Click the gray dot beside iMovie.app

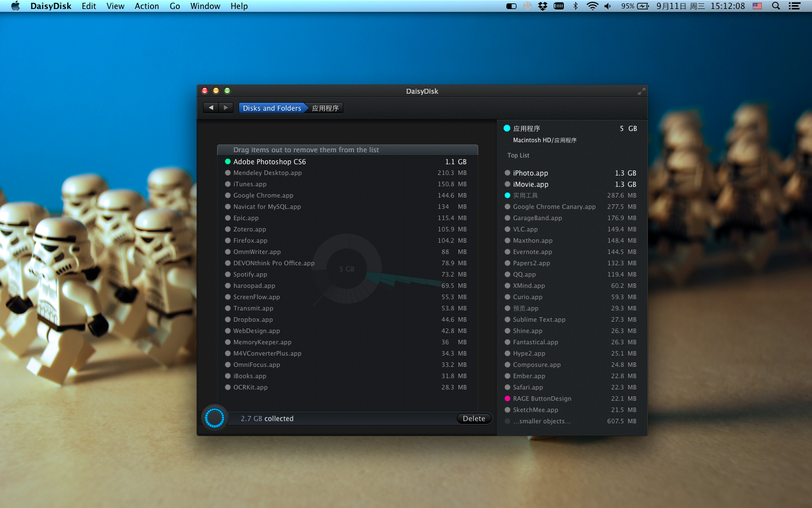[x=507, y=184]
